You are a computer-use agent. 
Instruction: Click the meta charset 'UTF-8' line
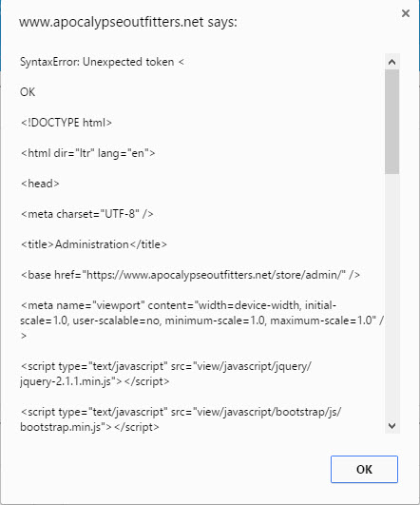point(86,214)
